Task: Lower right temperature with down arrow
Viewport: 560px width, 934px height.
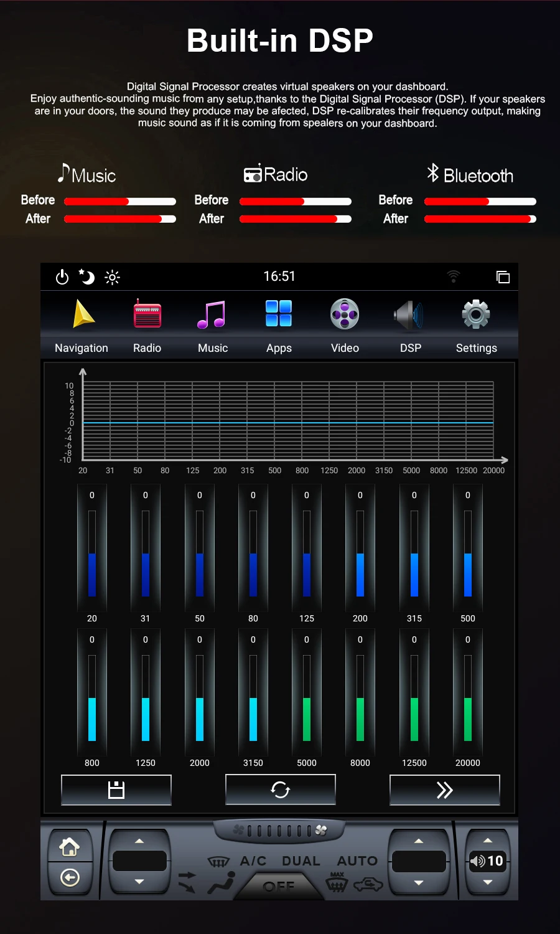Action: [x=419, y=882]
